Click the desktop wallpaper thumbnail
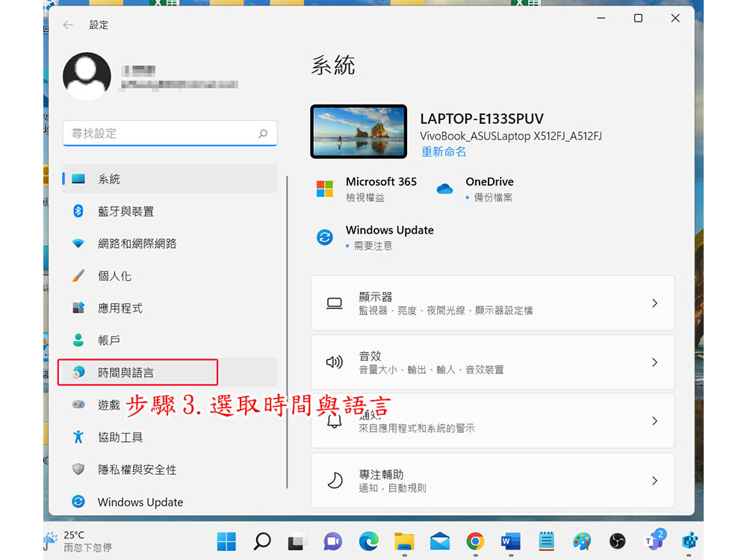The width and height of the screenshot is (747, 560). click(359, 131)
